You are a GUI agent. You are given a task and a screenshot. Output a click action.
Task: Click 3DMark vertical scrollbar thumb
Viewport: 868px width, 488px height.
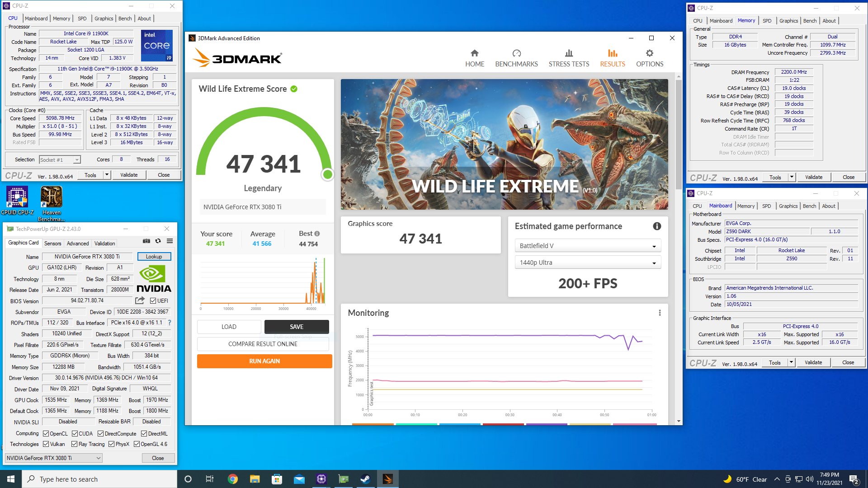point(679,135)
